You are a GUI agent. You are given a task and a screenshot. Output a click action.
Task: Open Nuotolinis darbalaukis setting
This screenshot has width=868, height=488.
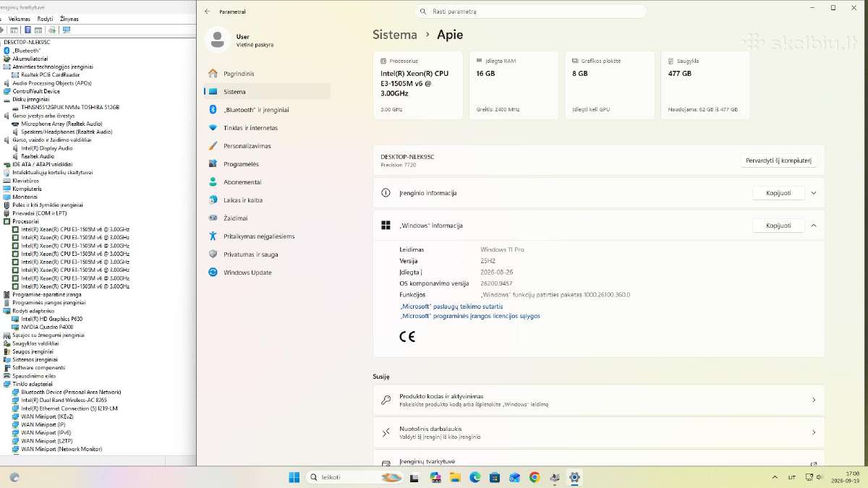click(x=599, y=432)
